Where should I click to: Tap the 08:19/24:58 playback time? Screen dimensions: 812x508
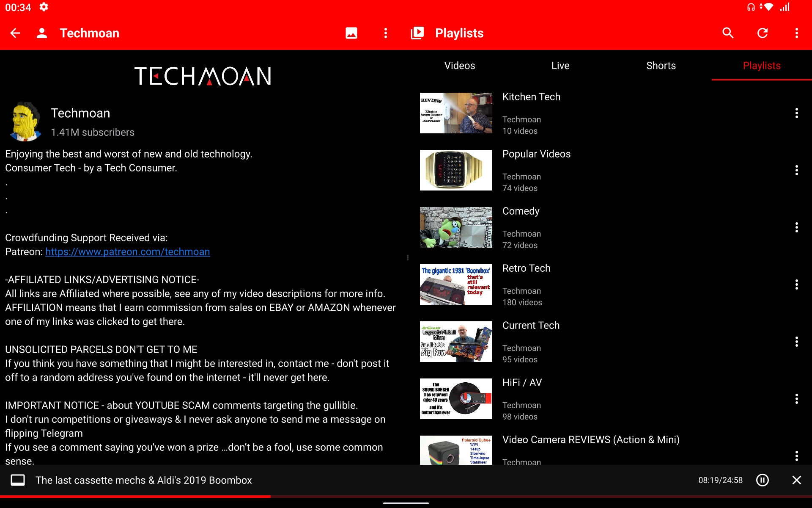click(x=720, y=480)
